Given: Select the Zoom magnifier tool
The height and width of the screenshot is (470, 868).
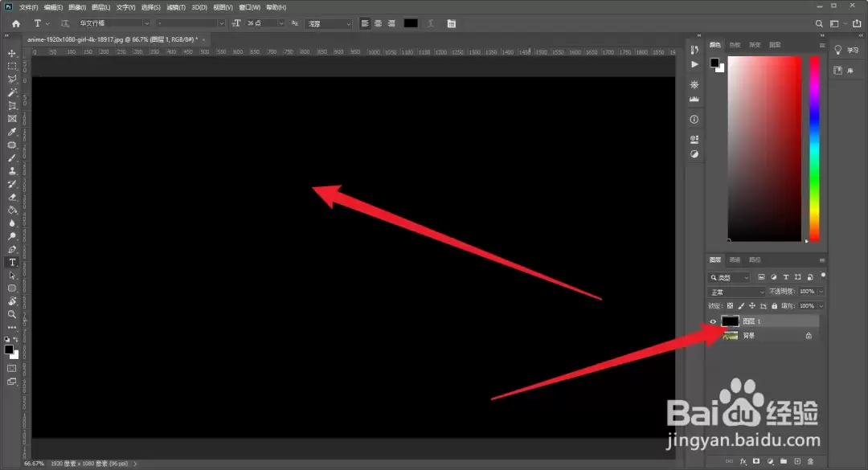Looking at the screenshot, I should [11, 314].
